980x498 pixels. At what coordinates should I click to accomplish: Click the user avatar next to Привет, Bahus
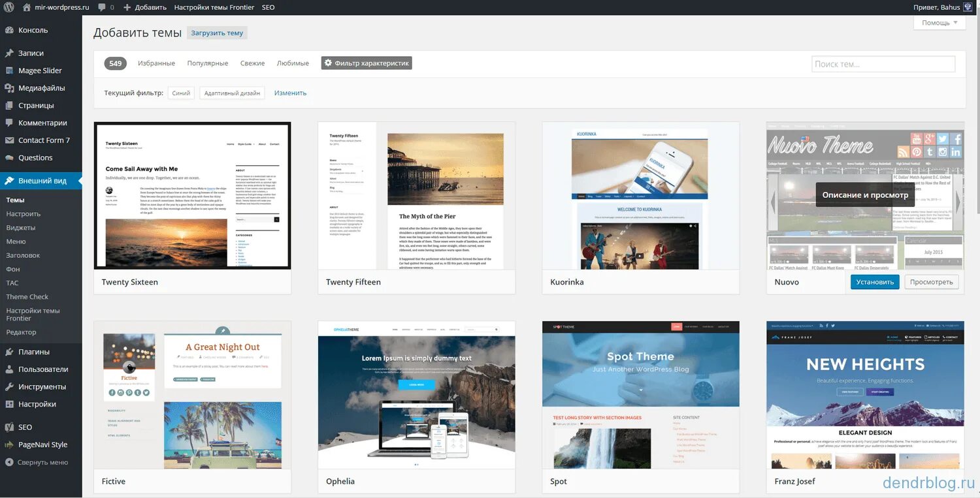pyautogui.click(x=968, y=7)
